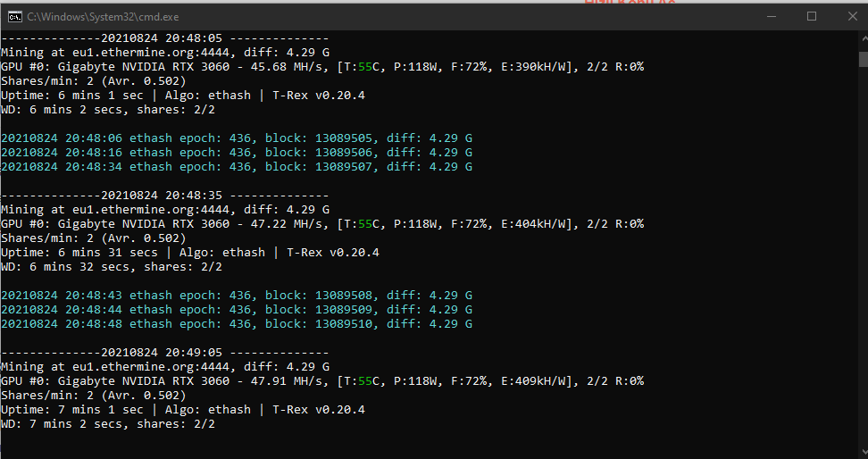The width and height of the screenshot is (868, 459).
Task: Click efficiency value E:409kH/W
Action: click(535, 381)
